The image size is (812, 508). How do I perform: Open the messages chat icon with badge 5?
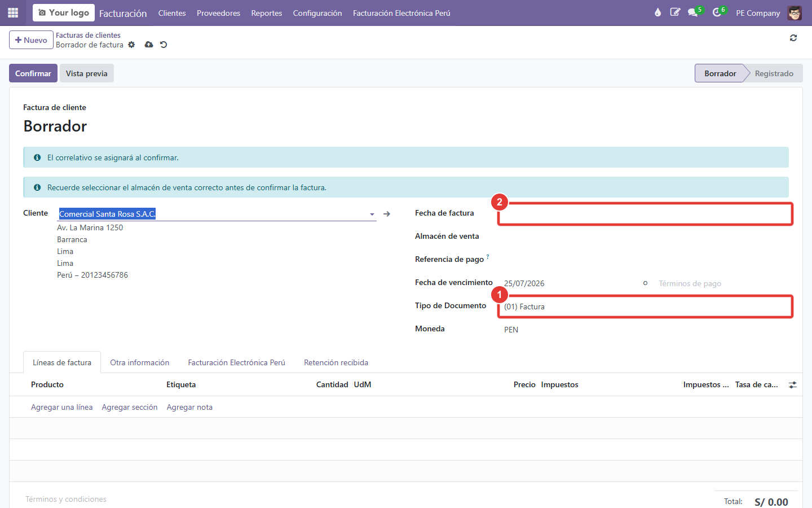(693, 12)
